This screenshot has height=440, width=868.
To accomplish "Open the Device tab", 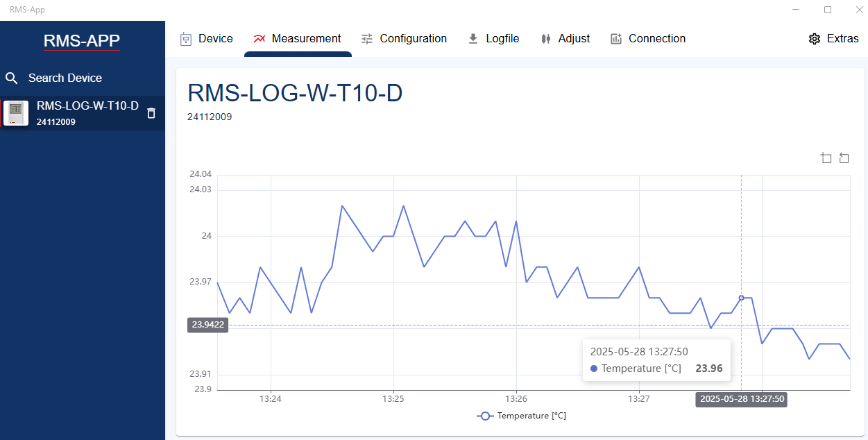I will (206, 39).
